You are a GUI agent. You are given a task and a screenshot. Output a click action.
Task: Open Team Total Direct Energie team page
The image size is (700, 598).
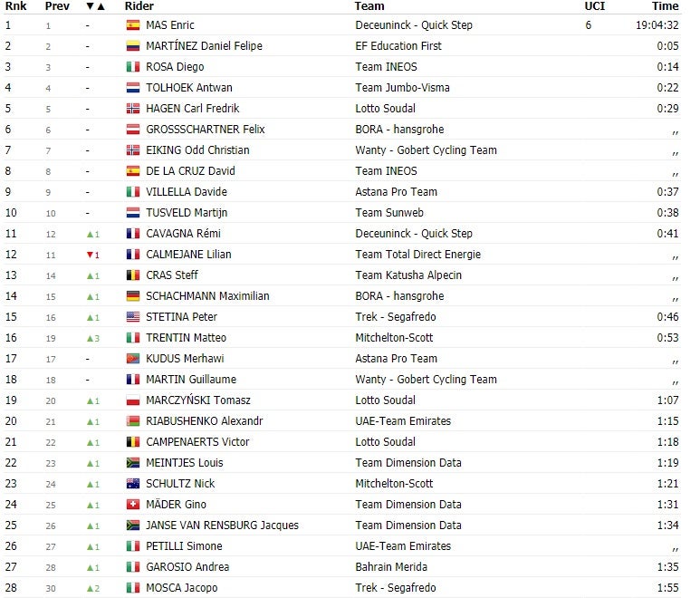pos(417,255)
